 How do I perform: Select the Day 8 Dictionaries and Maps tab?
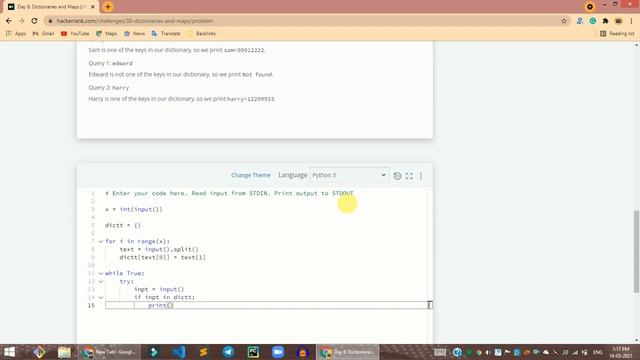51,7
